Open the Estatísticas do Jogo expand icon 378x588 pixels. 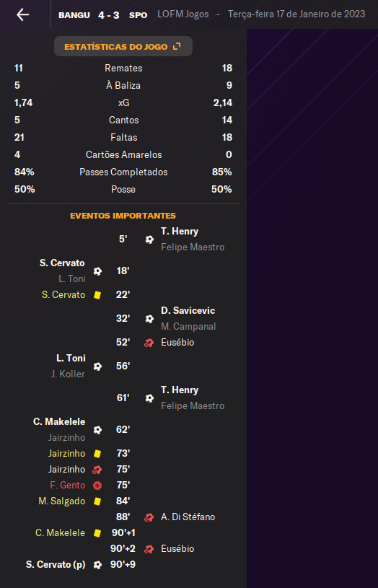click(177, 46)
